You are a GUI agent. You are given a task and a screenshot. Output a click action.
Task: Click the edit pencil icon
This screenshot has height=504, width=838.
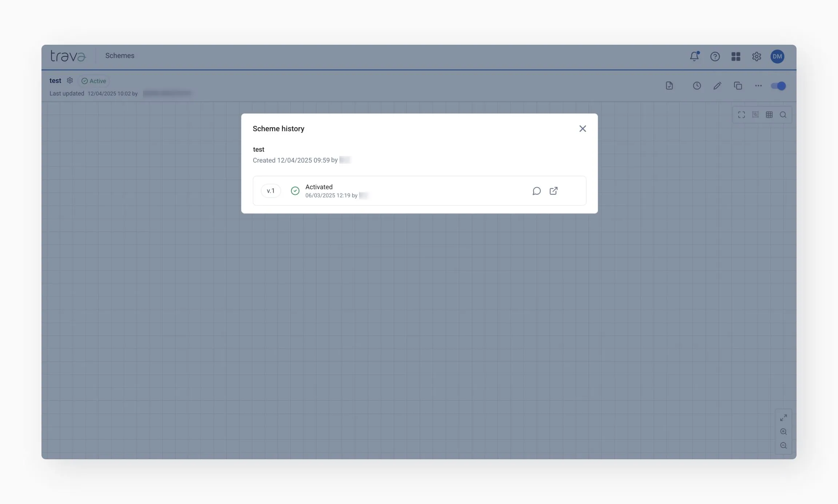coord(717,86)
